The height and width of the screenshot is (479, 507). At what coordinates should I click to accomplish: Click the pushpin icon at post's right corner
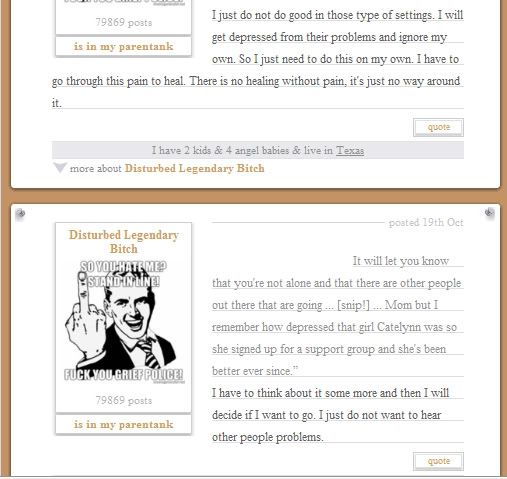(489, 212)
